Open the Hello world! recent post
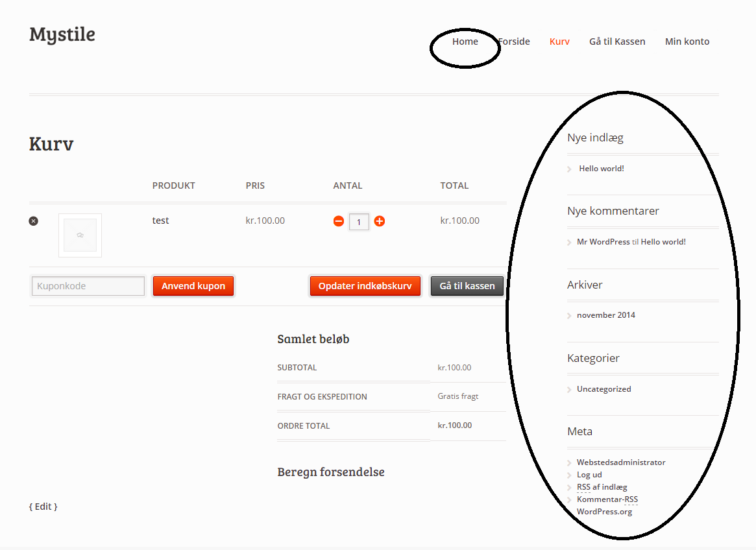 tap(602, 169)
